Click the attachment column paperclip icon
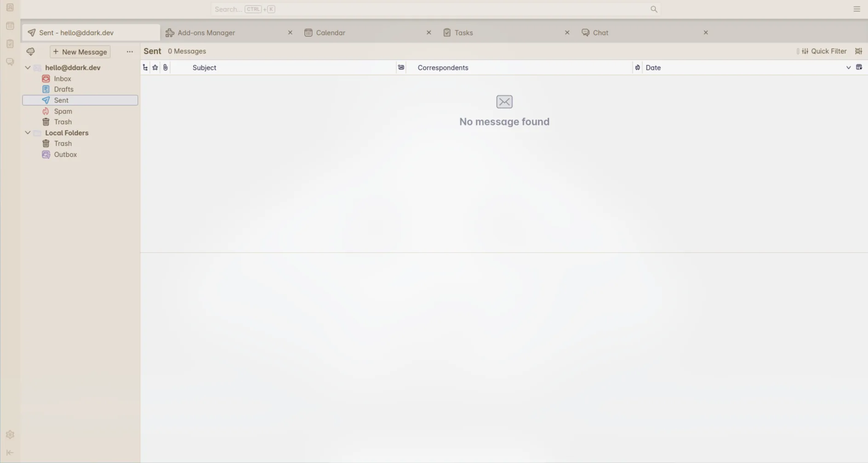Viewport: 868px width, 463px height. (x=166, y=68)
